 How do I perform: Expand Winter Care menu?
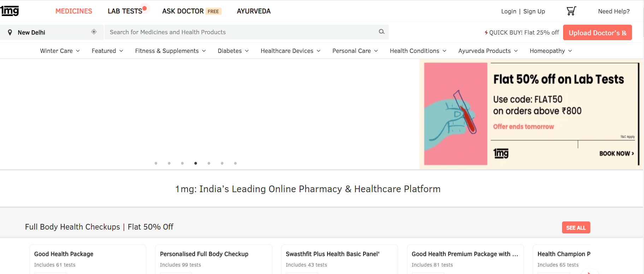[x=60, y=51]
